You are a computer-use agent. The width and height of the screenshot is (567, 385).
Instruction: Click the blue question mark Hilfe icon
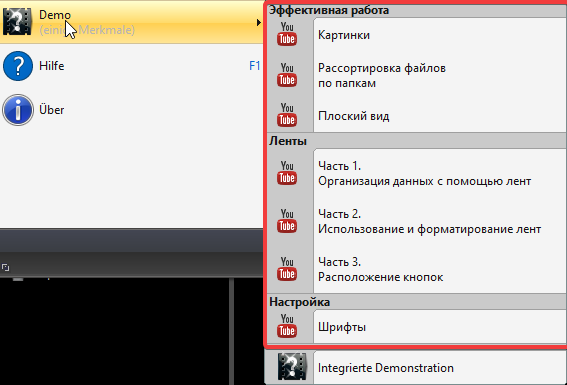pyautogui.click(x=18, y=66)
